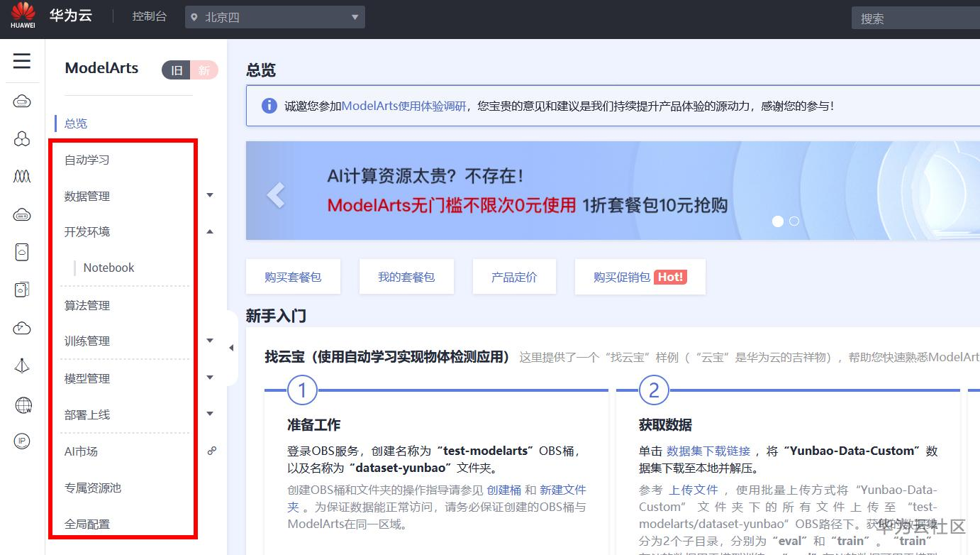
Task: Click the IP service icon at the sidebar bottom
Action: tap(22, 441)
